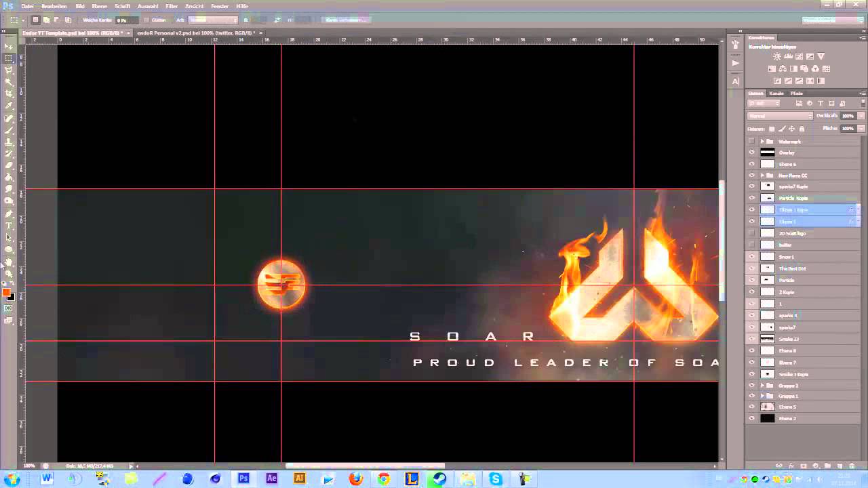
Task: Open the Filter menu
Action: point(172,6)
